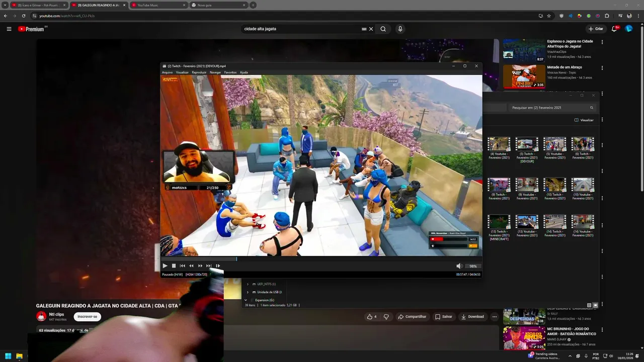644x362 pixels.
Task: Reload the page in the browser
Action: pyautogui.click(x=23, y=16)
